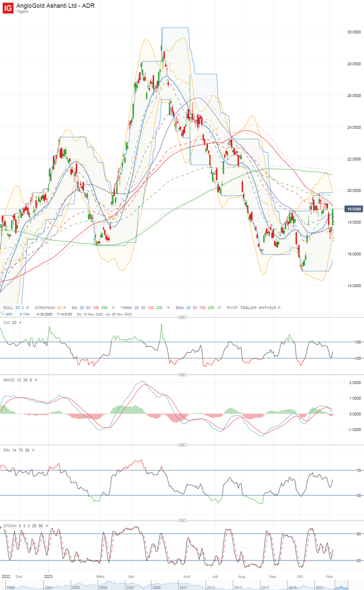This screenshot has width=364, height=590.
Task: Click the high value H 30.2650
Action: (x=45, y=314)
